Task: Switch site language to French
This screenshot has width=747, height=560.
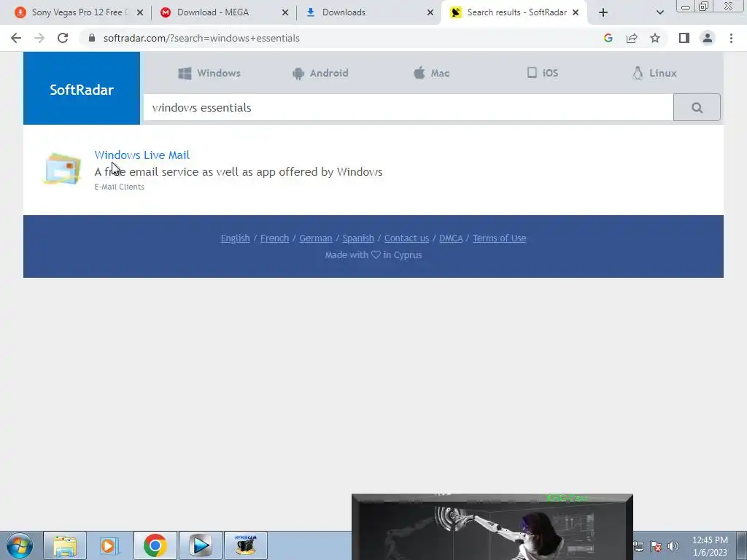Action: pyautogui.click(x=274, y=238)
